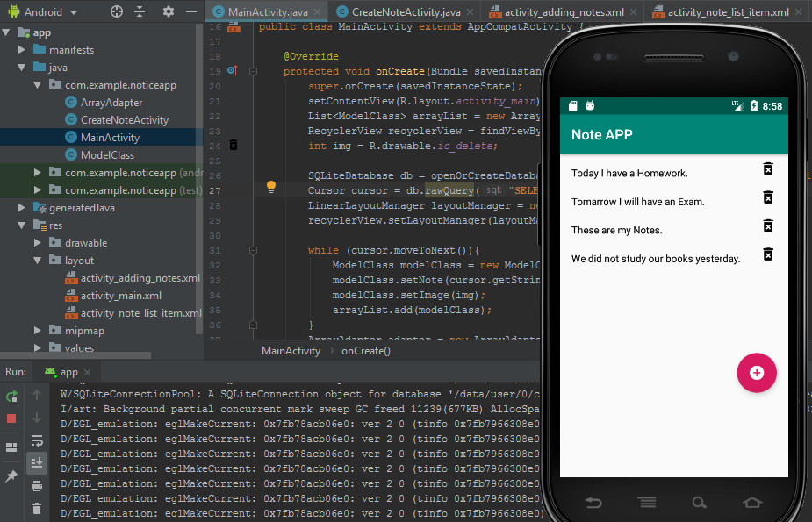
Task: Collapse the app module tree node
Action: 6,32
